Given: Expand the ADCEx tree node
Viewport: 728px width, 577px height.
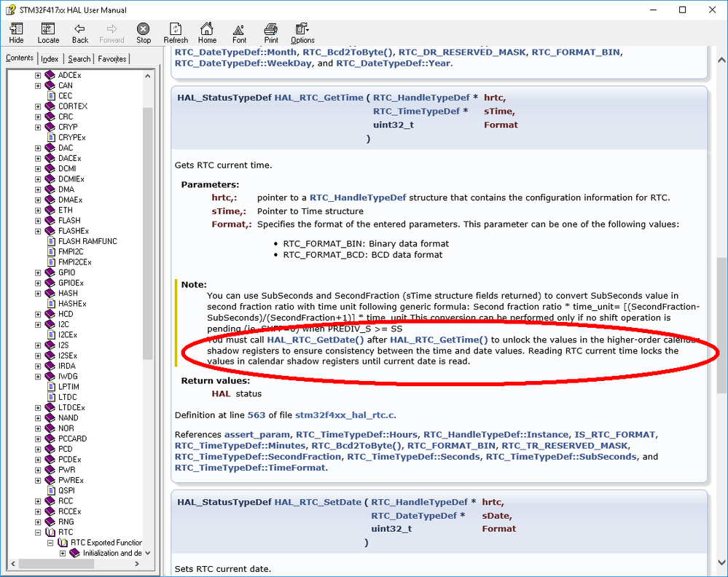Looking at the screenshot, I should pyautogui.click(x=38, y=75).
